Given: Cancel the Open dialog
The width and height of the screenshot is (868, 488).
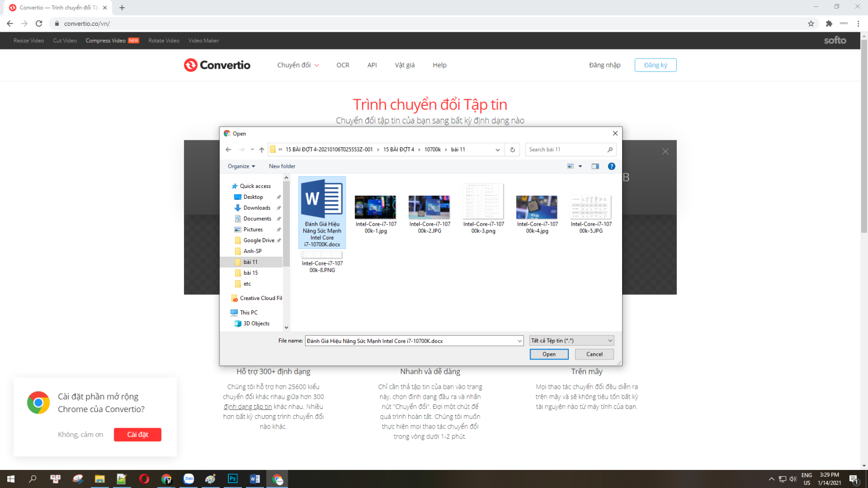Looking at the screenshot, I should [594, 354].
